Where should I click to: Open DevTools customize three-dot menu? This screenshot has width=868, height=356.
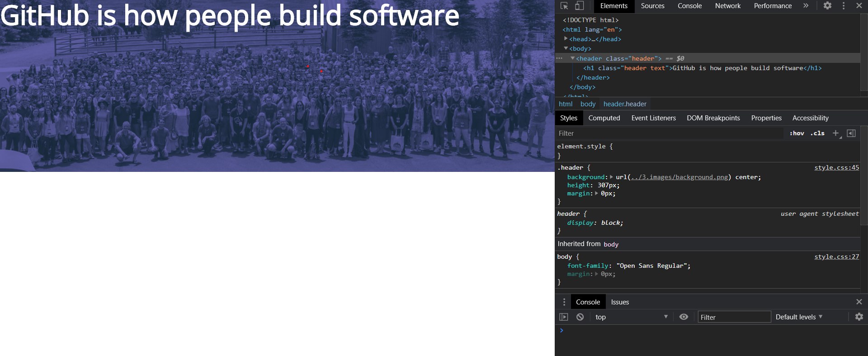coord(844,6)
